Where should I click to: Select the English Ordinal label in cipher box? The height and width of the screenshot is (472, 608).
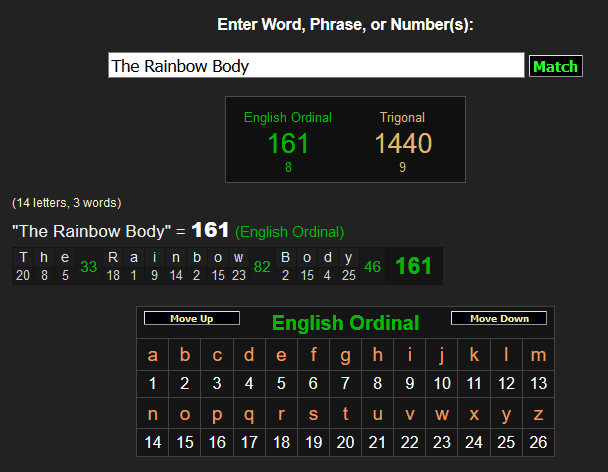(x=288, y=117)
